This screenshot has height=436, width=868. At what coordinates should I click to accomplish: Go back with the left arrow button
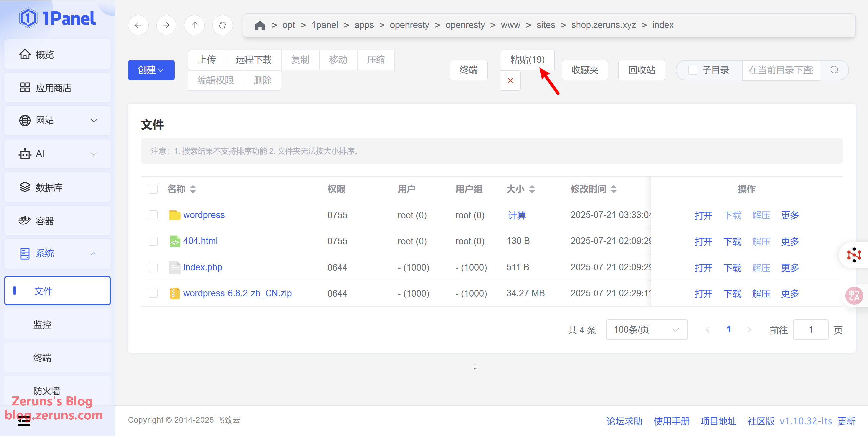(138, 25)
